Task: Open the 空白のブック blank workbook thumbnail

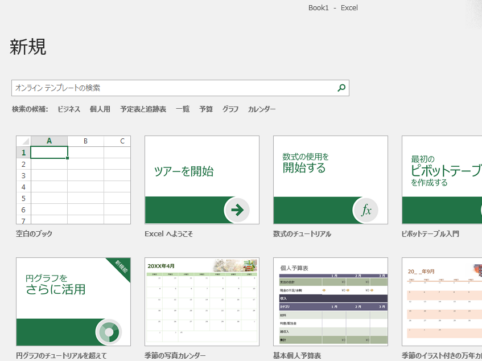Action: [73, 180]
